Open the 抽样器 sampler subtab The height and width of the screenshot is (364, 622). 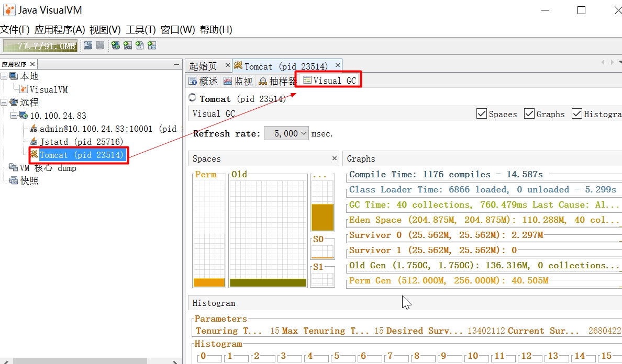(277, 81)
